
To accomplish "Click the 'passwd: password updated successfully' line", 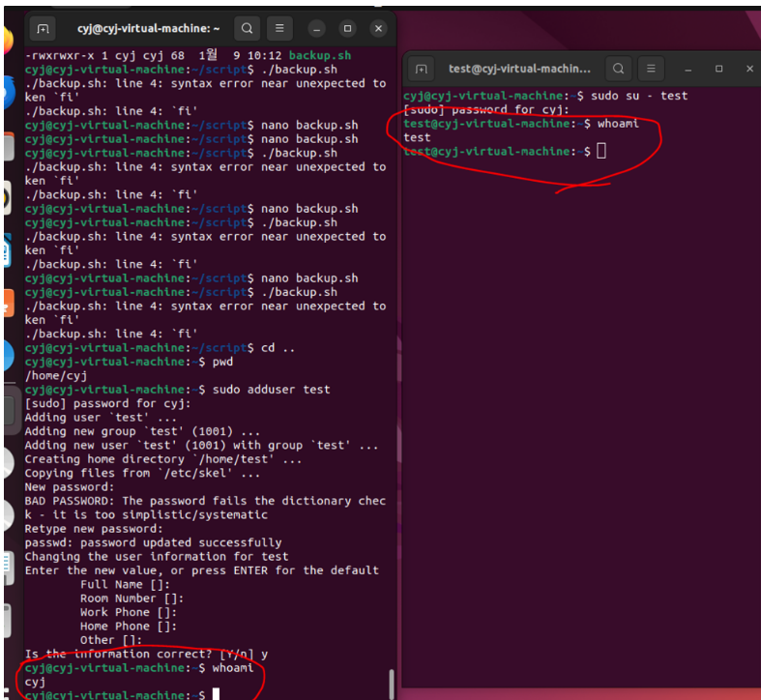I will pyautogui.click(x=153, y=542).
